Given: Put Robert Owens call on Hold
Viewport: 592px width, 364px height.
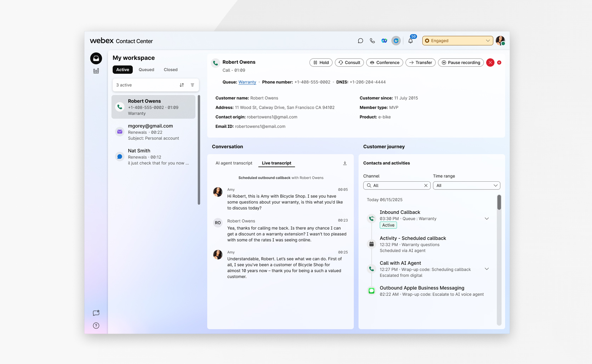Looking at the screenshot, I should (x=321, y=63).
